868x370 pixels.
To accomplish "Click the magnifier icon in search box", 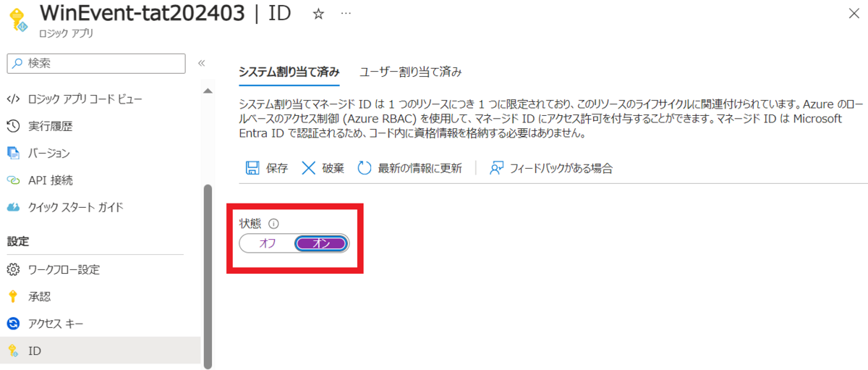I will [x=17, y=63].
